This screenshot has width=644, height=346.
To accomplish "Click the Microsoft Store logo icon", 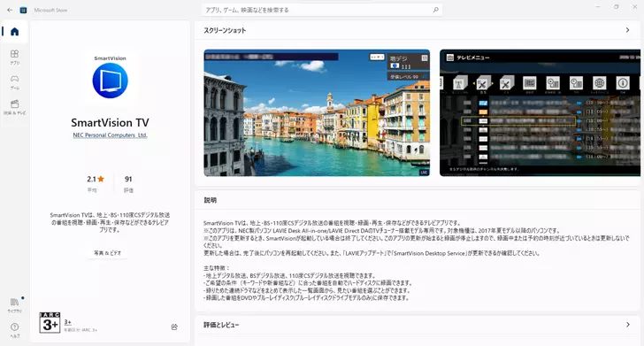I will [23, 10].
